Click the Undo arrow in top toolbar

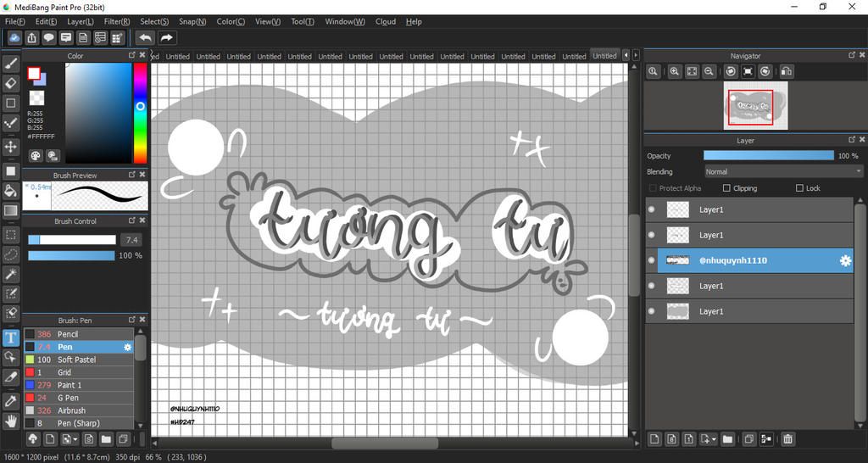click(145, 37)
